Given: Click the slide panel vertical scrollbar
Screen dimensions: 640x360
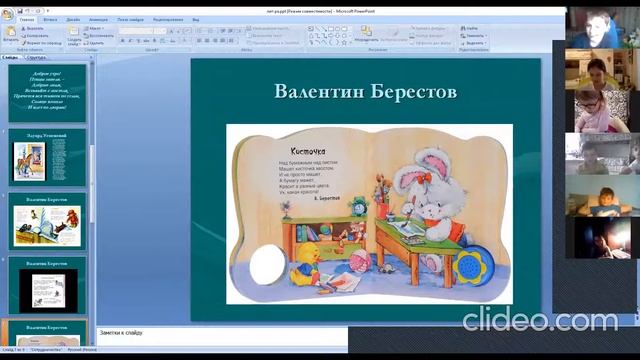Looking at the screenshot, I should [x=92, y=203].
